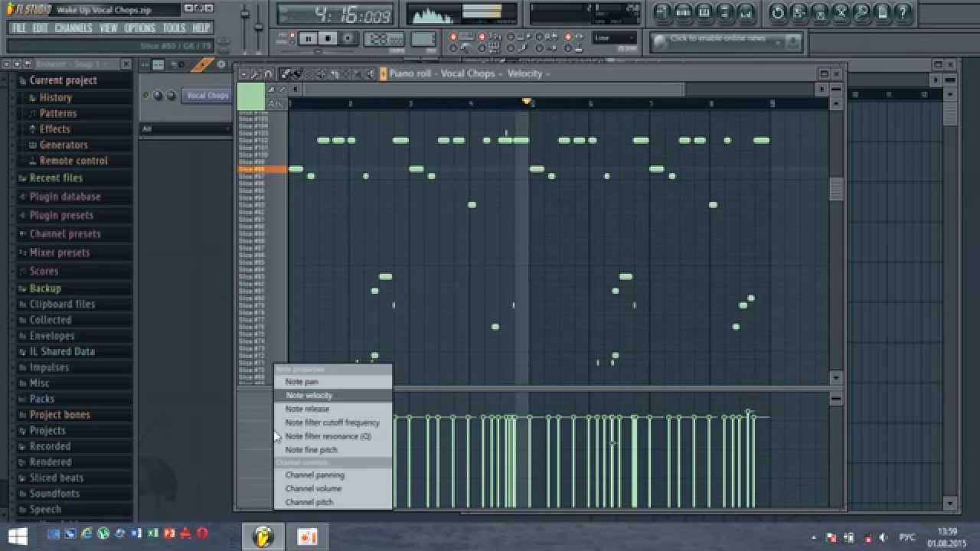The width and height of the screenshot is (980, 551).
Task: Open the Line snap selector dropdown
Action: pos(614,38)
